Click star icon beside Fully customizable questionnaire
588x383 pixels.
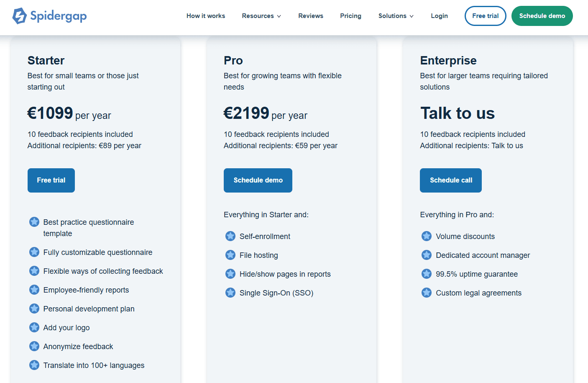tap(34, 252)
